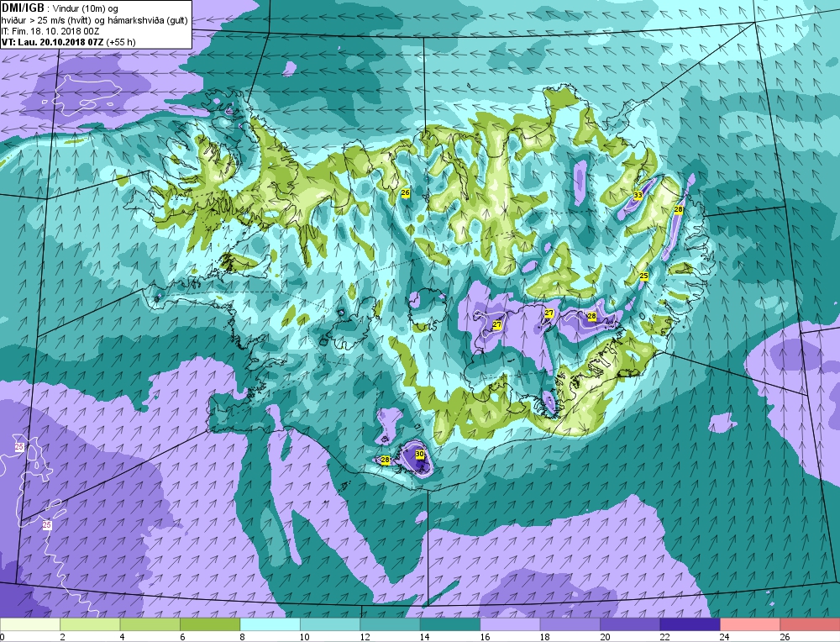The width and height of the screenshot is (840, 642).
Task: Select the dark teal 14–16 m/s legend swatch
Action: pos(450,624)
